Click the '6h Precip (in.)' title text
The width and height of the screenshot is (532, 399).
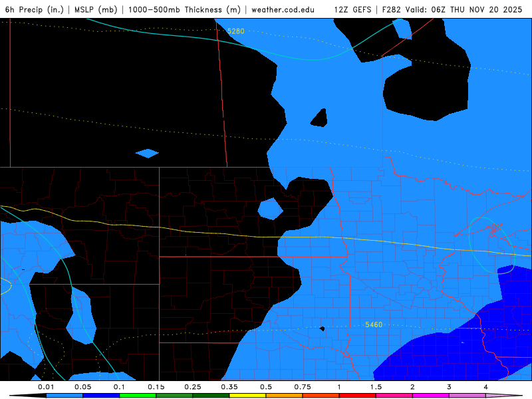[35, 10]
